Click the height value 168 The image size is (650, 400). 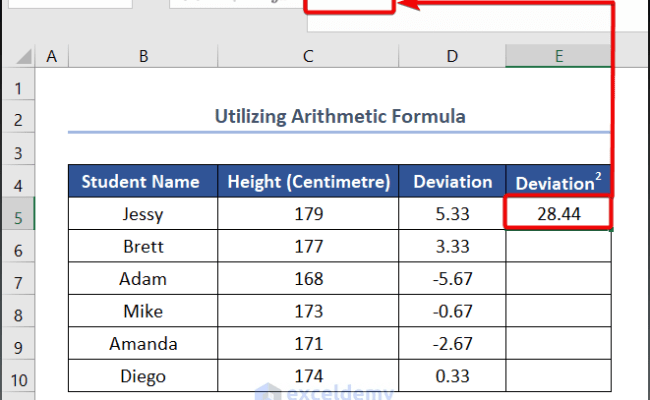pyautogui.click(x=308, y=279)
